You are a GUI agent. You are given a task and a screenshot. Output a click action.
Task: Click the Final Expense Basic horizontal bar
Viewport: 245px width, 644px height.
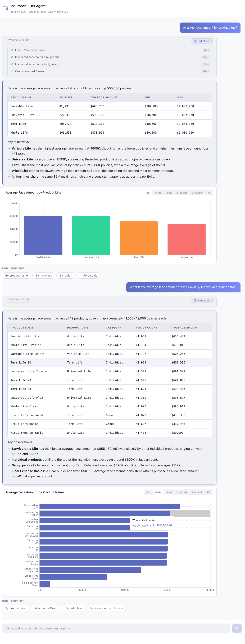(45, 584)
